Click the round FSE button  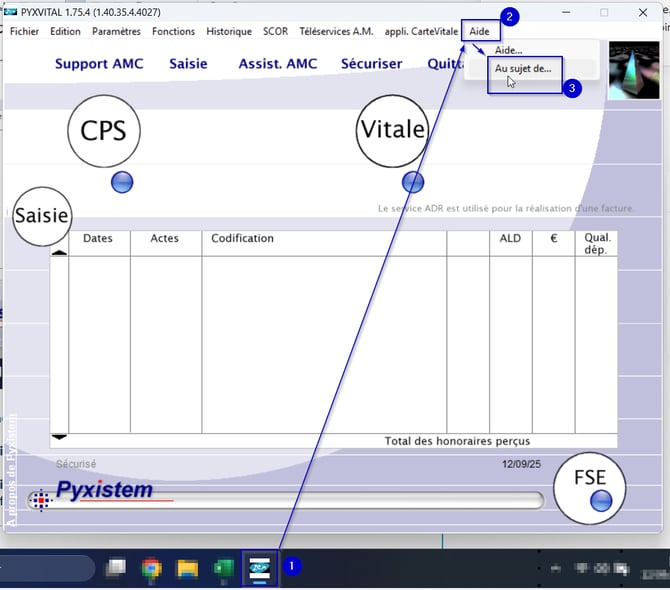tap(589, 488)
